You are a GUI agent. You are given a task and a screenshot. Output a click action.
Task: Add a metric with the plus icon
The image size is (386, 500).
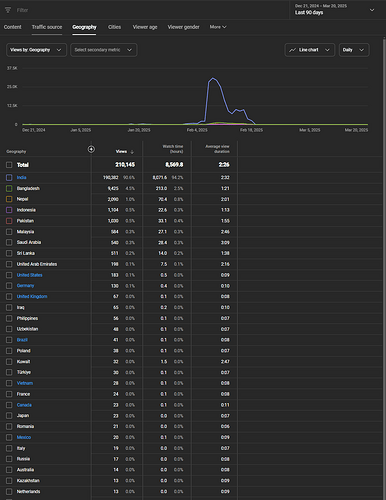[91, 149]
